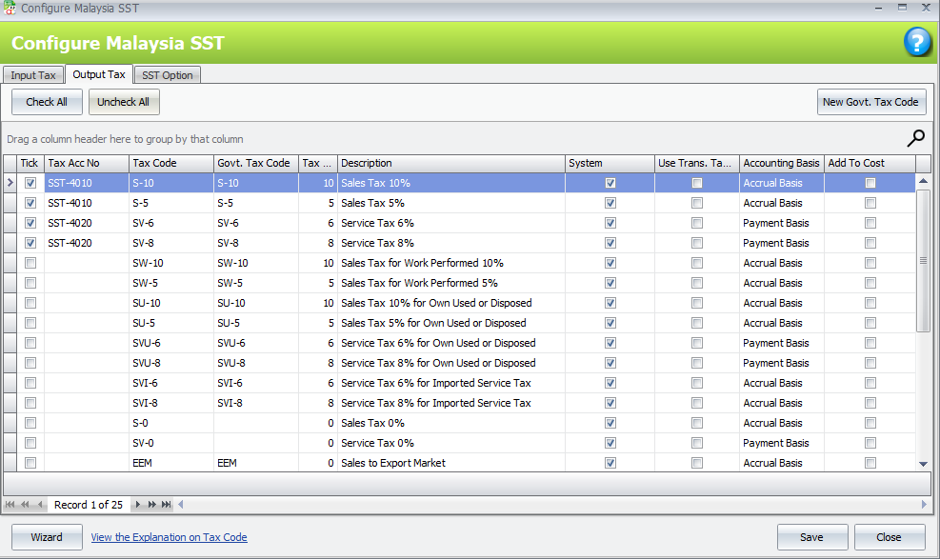
Task: Untick the Tick checkbox for SV-6 row
Action: [30, 223]
